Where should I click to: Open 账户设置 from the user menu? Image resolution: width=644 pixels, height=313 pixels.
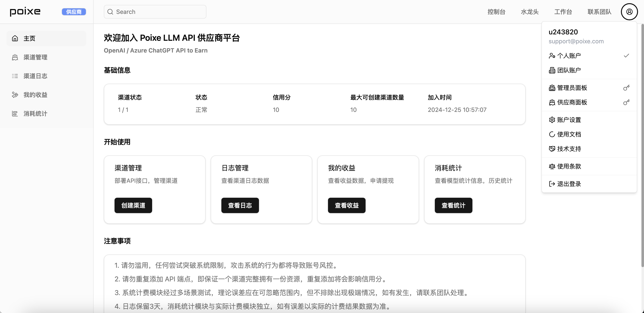(569, 120)
